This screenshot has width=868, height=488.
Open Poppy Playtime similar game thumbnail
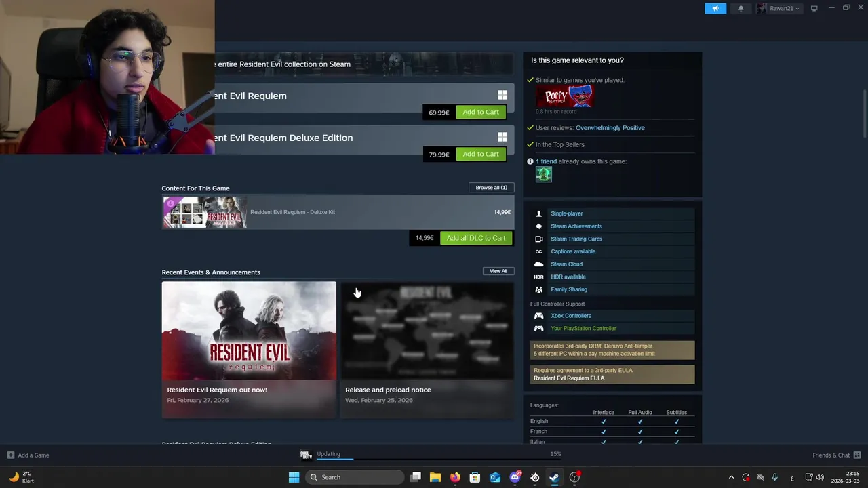564,96
